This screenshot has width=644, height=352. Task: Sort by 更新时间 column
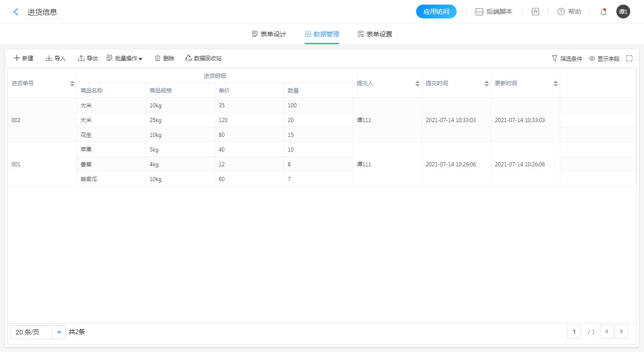point(555,83)
